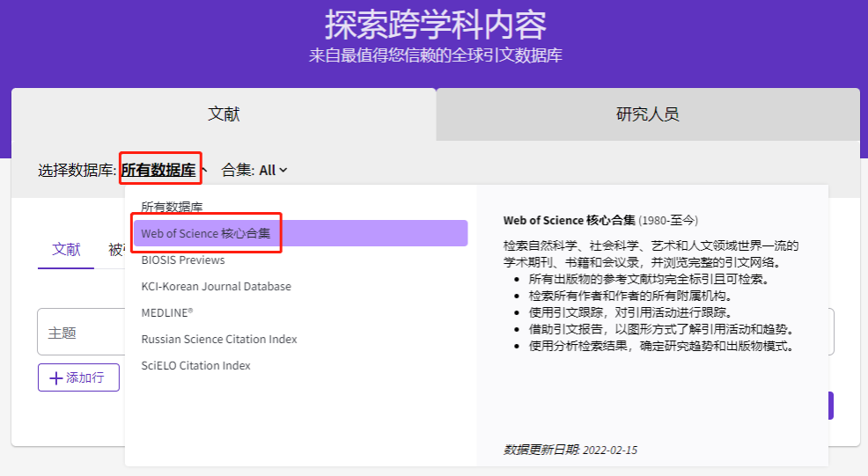This screenshot has height=476, width=868.
Task: Select Web of Science 核心合集 option
Action: click(x=206, y=233)
